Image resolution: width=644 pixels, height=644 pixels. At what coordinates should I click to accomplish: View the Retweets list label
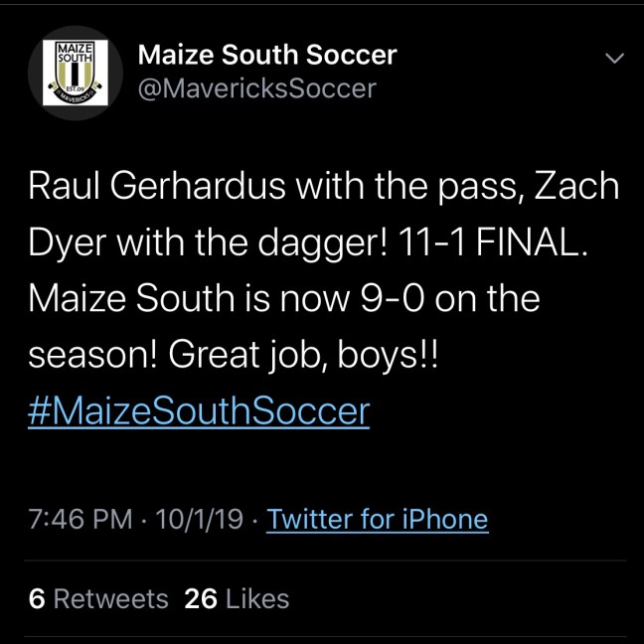(x=110, y=598)
